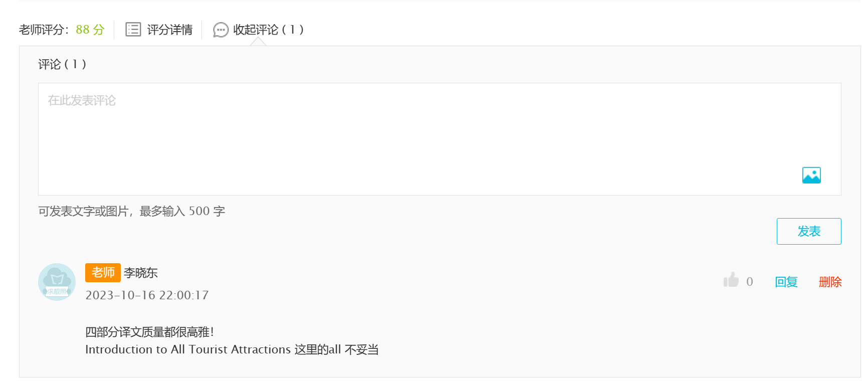The width and height of the screenshot is (868, 383).
Task: Click the 评分详情 list icon
Action: pyautogui.click(x=133, y=30)
